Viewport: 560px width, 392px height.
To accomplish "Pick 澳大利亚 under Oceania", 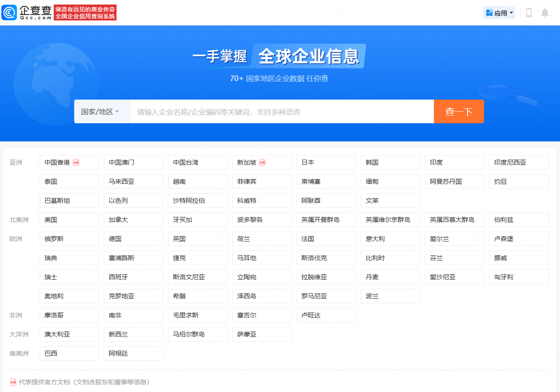I will [69, 334].
